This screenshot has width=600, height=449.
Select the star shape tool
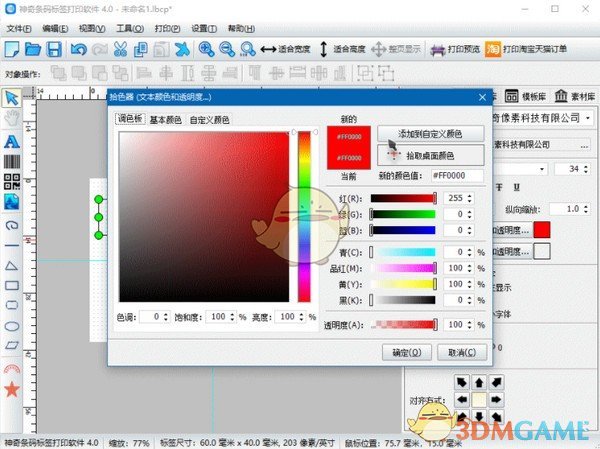[x=12, y=388]
